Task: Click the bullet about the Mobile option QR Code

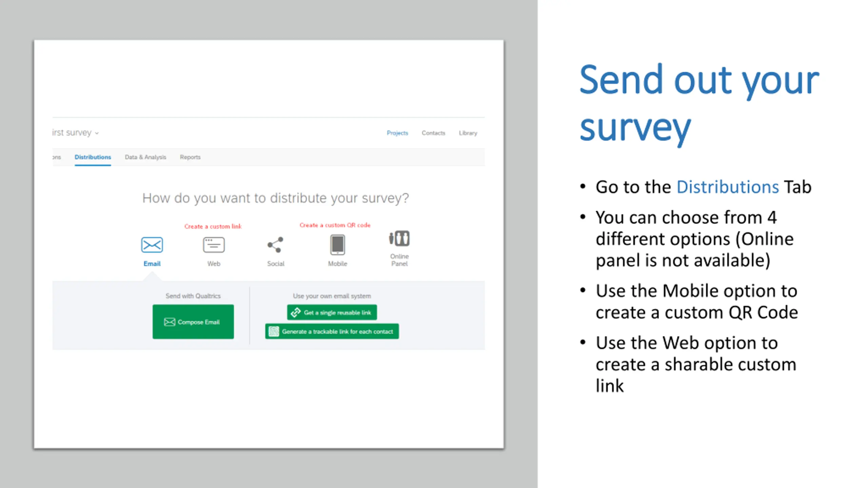Action: tap(697, 302)
